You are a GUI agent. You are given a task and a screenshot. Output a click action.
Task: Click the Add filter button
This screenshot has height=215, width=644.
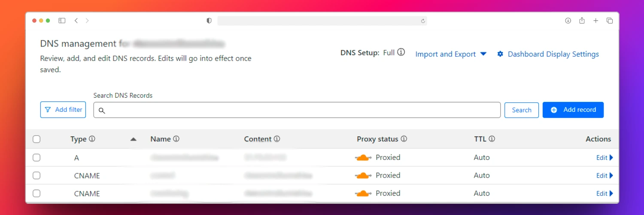tap(63, 110)
